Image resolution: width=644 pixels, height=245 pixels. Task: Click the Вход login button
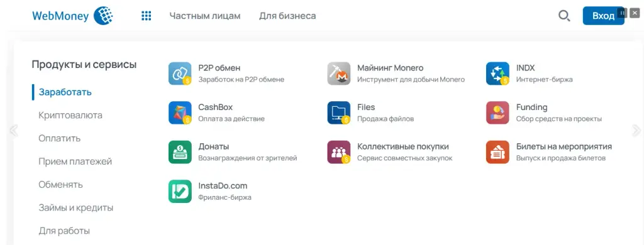pyautogui.click(x=603, y=16)
